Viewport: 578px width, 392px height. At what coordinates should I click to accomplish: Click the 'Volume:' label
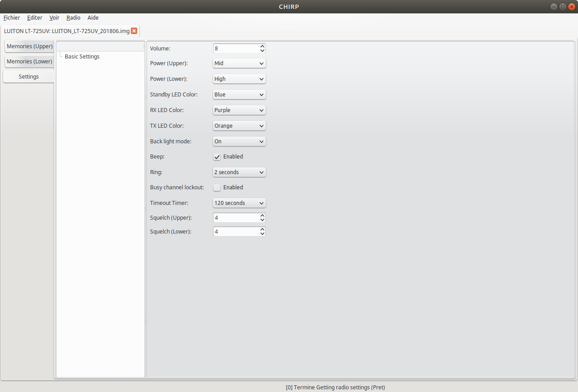(x=160, y=48)
